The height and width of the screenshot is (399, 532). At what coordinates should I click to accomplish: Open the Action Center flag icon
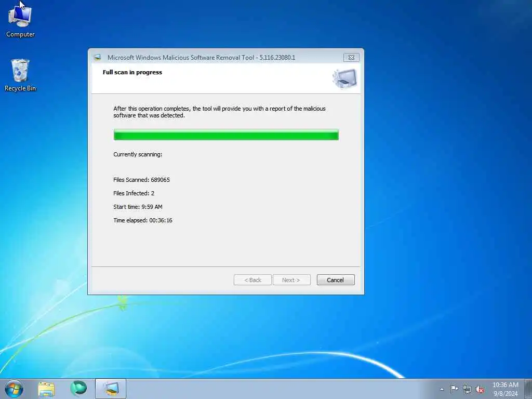454,389
